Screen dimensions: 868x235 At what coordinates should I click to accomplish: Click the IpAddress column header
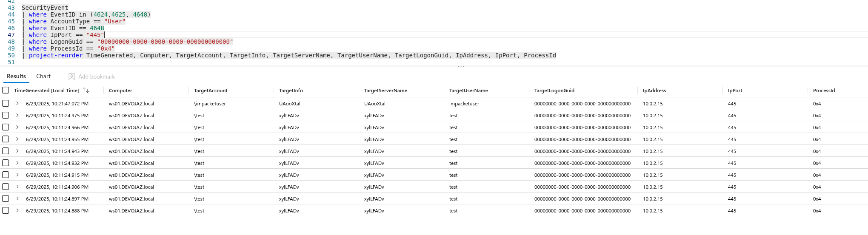pos(654,91)
